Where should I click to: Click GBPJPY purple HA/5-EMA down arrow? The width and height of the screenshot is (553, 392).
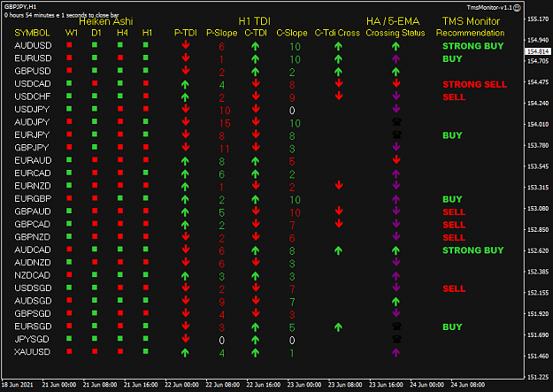(396, 147)
